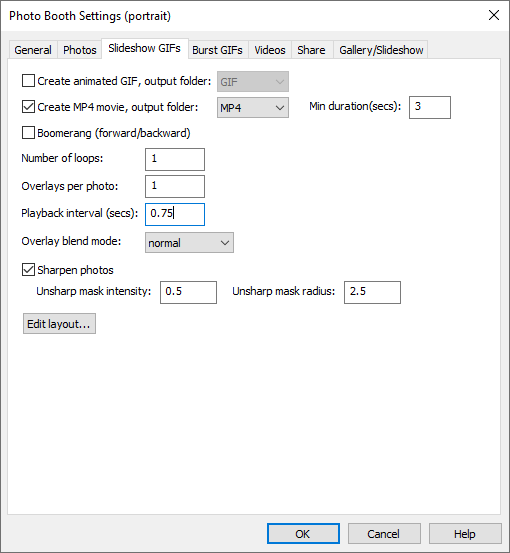
Task: Click the 'Number of loops:' label
Action: [62, 158]
